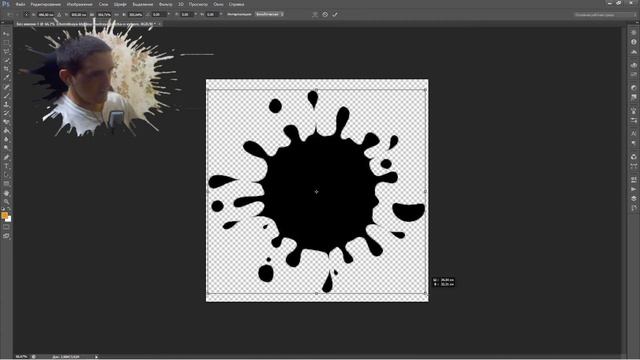Screen dimensions: 640x360
Task: Select the Type tool
Action: coord(6,166)
